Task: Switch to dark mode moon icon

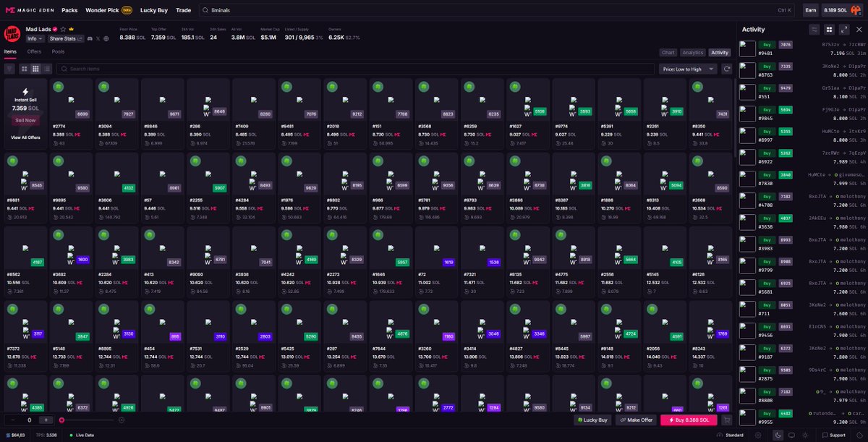Action: 778,435
